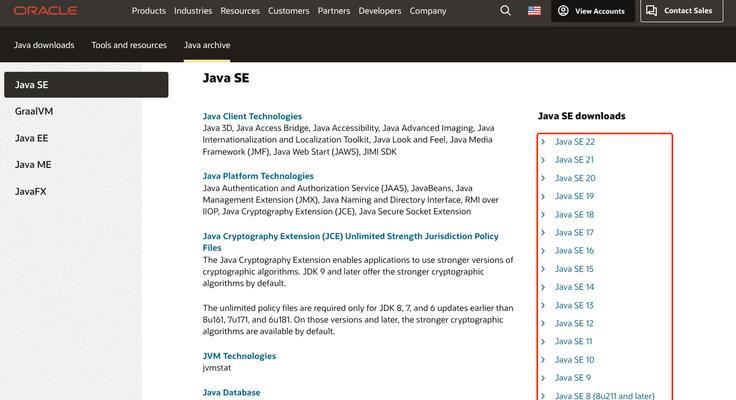Click the chevron beside Java SE 11
Image resolution: width=736 pixels, height=400 pixels.
tap(543, 341)
